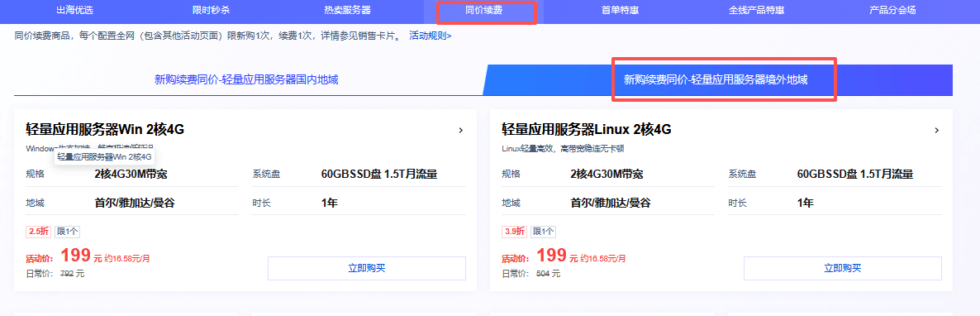980x316 pixels.
Task: Click the 轻量应用服务器Linux 2核4G card title
Action: coord(586,130)
